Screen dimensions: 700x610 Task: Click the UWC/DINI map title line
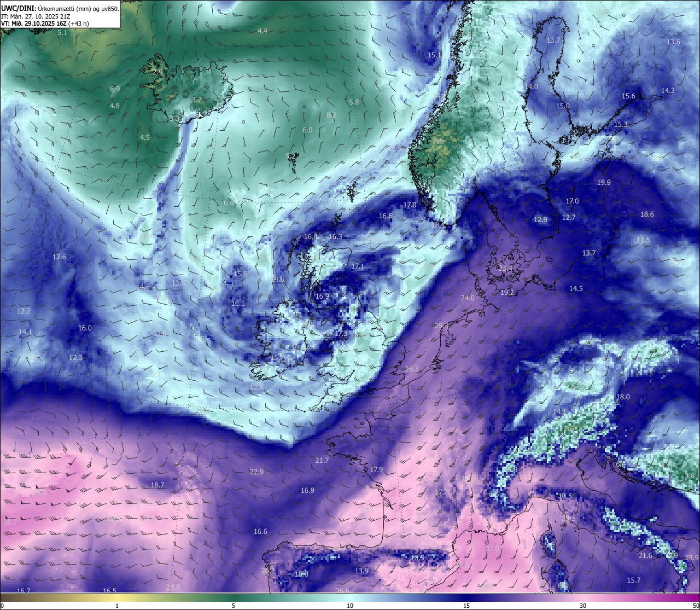[x=60, y=9]
